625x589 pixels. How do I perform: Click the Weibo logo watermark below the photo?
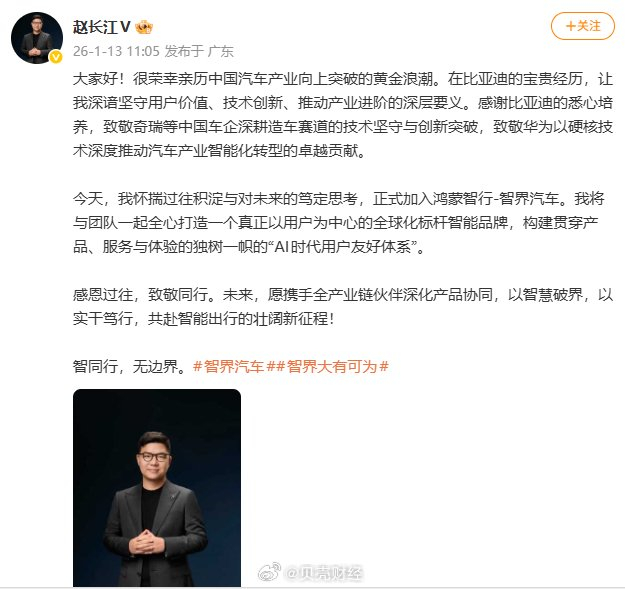269,572
